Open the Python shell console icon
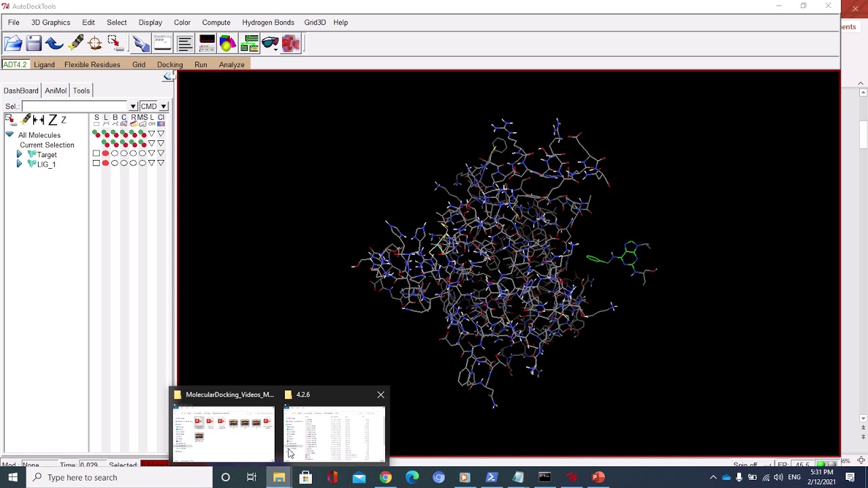This screenshot has width=868, height=488. 163,44
